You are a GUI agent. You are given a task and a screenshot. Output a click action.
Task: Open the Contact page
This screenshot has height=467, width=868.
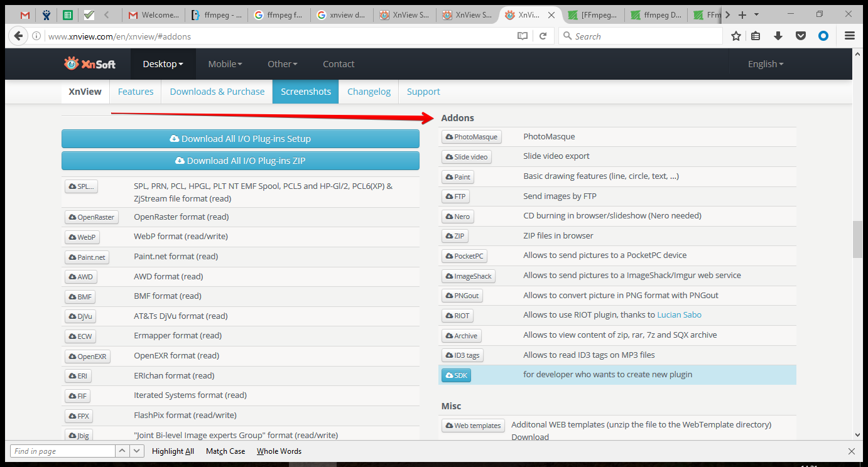[339, 64]
